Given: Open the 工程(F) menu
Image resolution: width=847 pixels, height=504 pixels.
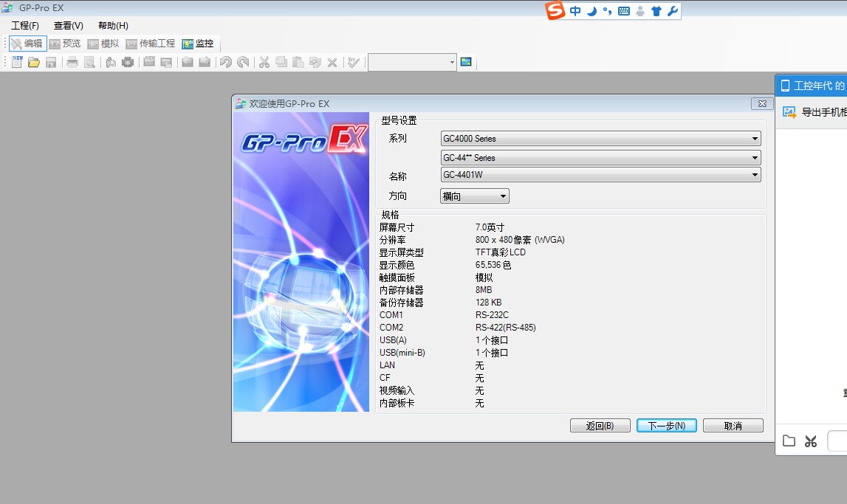Looking at the screenshot, I should (24, 26).
